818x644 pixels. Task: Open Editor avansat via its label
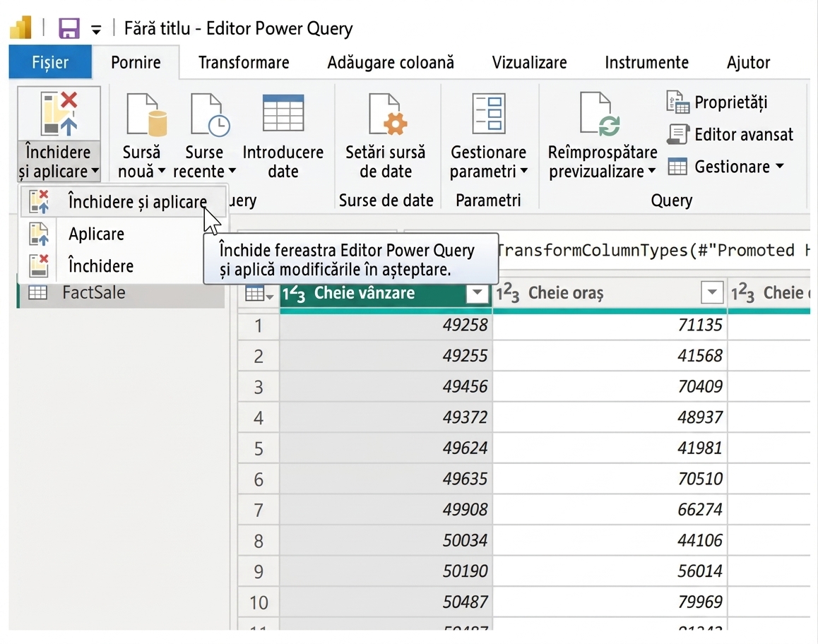tap(743, 135)
